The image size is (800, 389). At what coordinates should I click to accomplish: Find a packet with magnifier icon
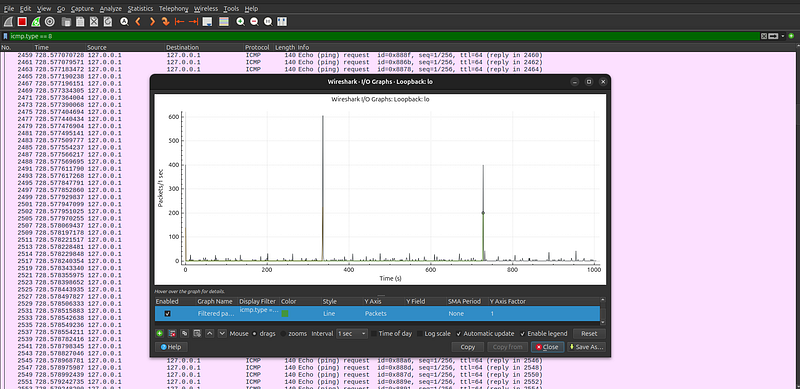(124, 21)
